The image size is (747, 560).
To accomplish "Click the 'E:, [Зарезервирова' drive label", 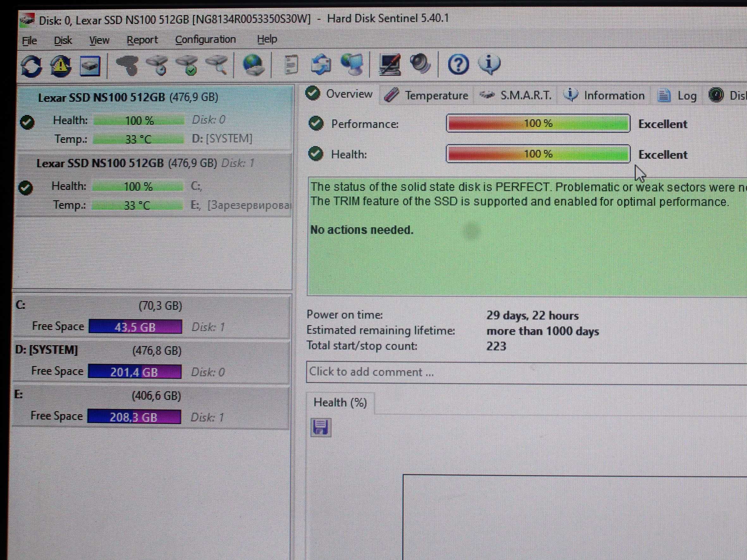I will point(241,205).
